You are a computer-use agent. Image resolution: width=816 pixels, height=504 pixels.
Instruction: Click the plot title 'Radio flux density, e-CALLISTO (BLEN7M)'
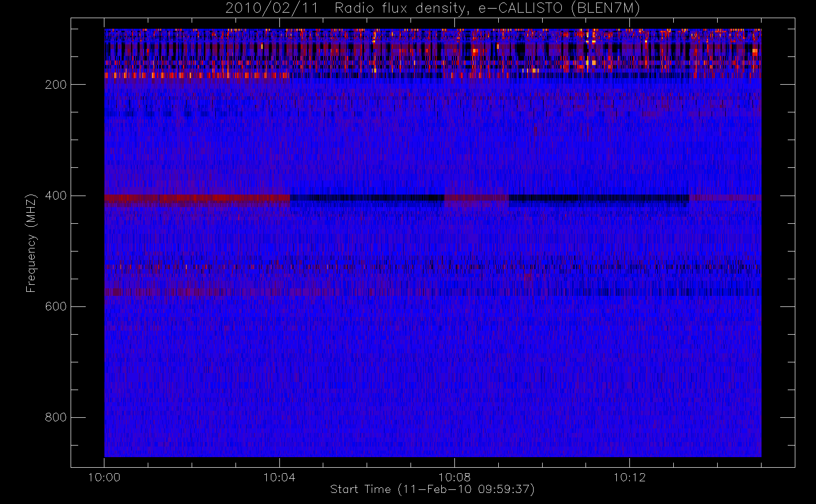click(487, 9)
